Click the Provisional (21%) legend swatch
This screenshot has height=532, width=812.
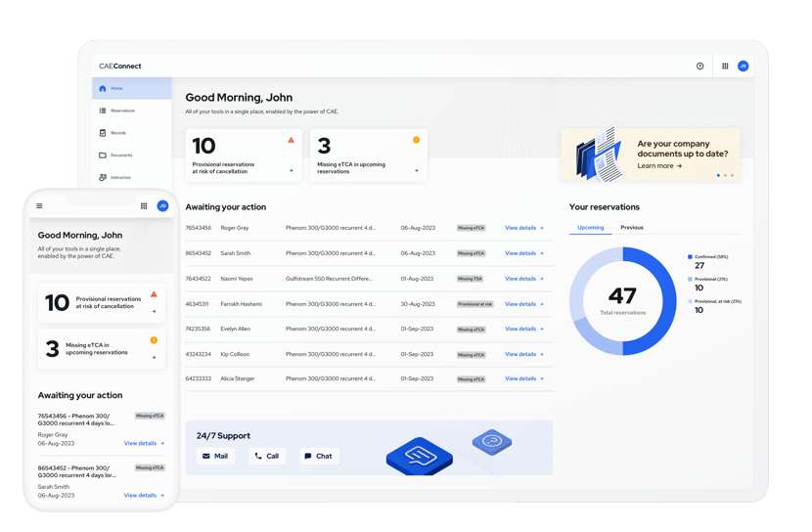point(690,279)
